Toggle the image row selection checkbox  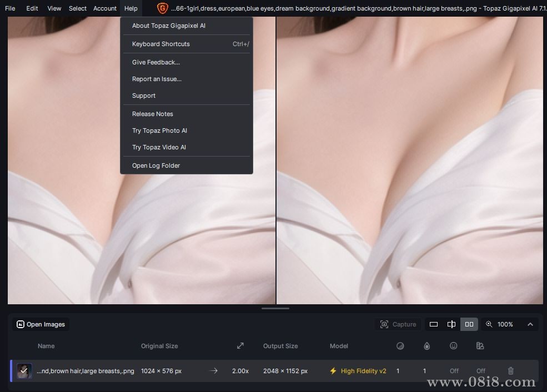tap(24, 371)
